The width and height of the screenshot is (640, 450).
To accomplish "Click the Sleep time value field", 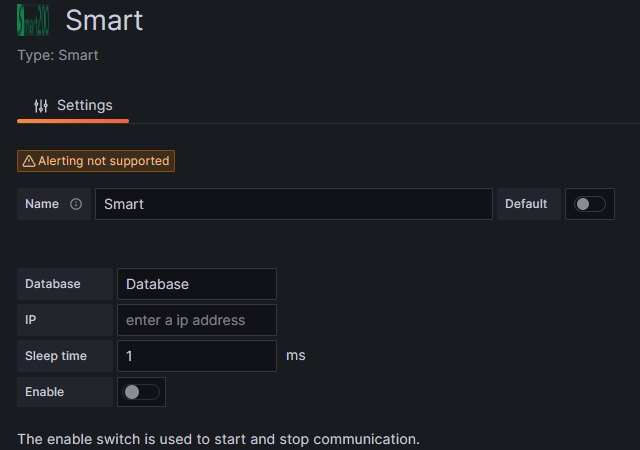I will pos(196,356).
